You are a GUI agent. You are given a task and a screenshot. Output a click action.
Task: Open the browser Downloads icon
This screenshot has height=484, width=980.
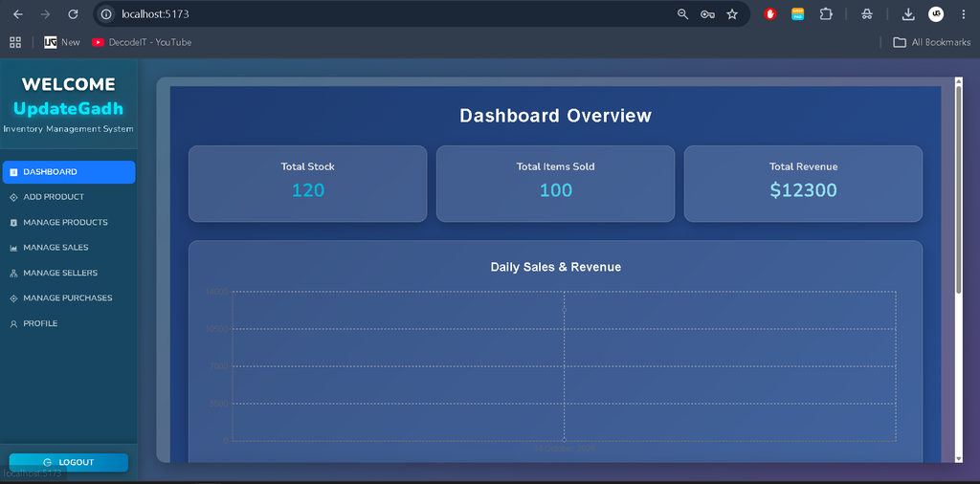click(908, 14)
